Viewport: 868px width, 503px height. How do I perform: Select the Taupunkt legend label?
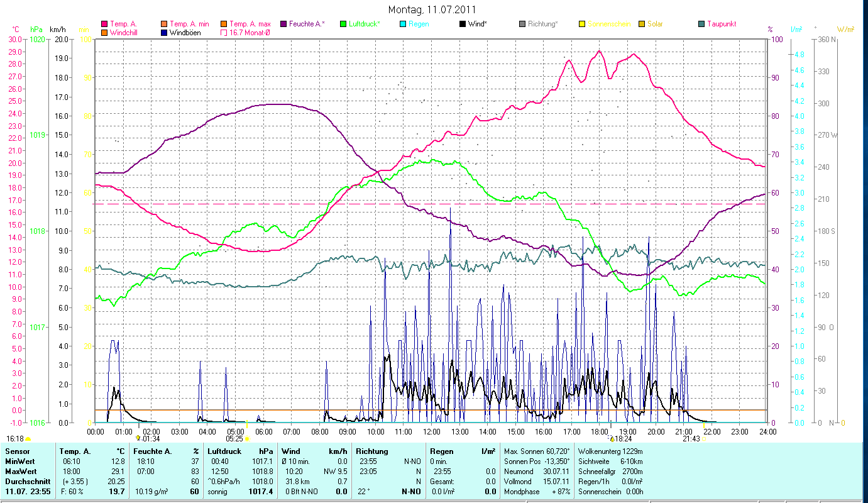pyautogui.click(x=721, y=24)
